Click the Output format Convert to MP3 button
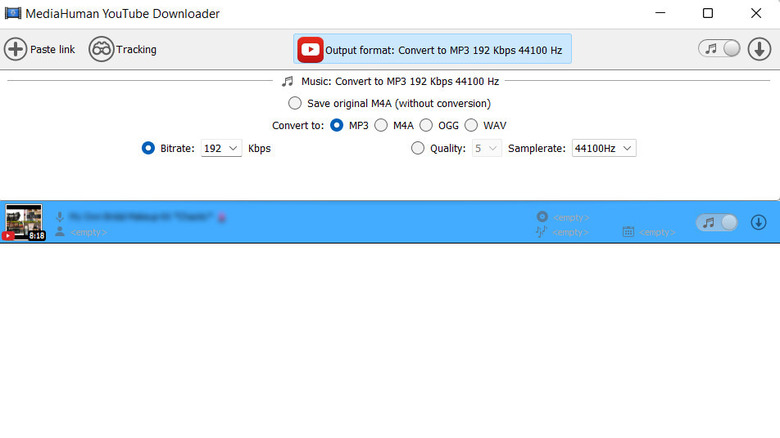Screen dimensions: 780x438 432,49
